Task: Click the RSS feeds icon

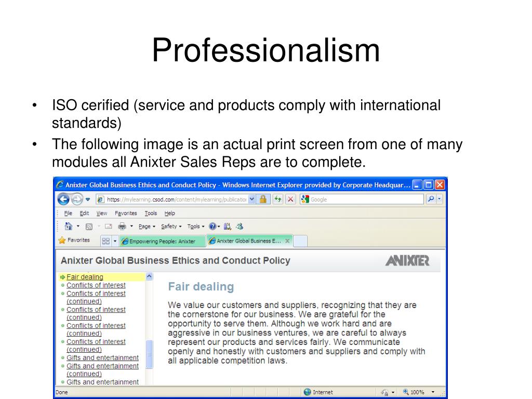Action: click(89, 227)
